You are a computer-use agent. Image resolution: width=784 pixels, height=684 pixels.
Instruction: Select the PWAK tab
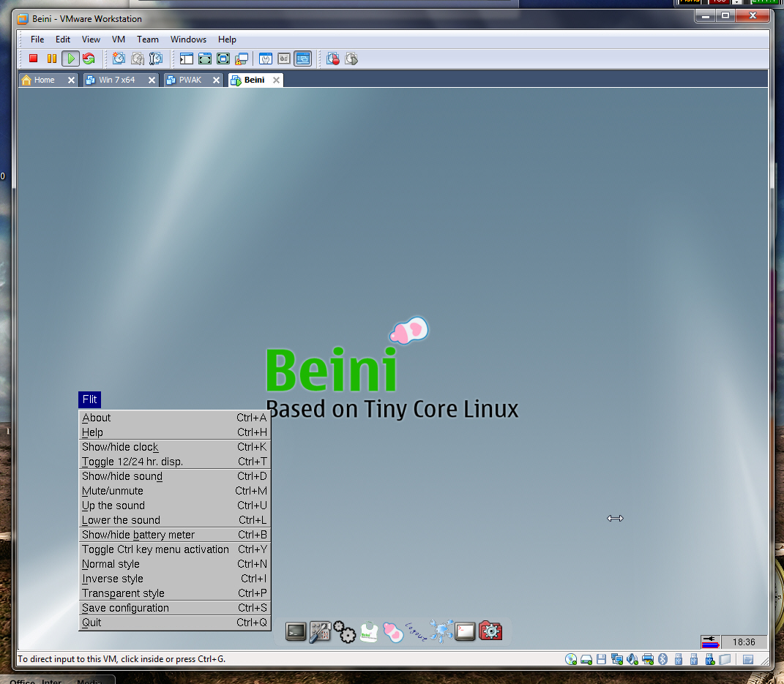pyautogui.click(x=190, y=80)
